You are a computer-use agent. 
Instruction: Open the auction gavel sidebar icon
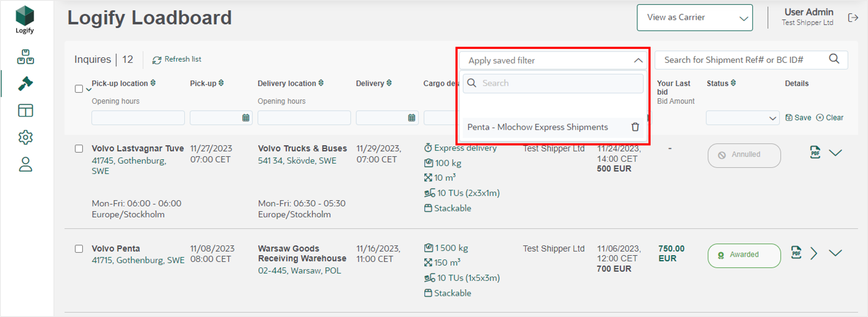coord(25,84)
